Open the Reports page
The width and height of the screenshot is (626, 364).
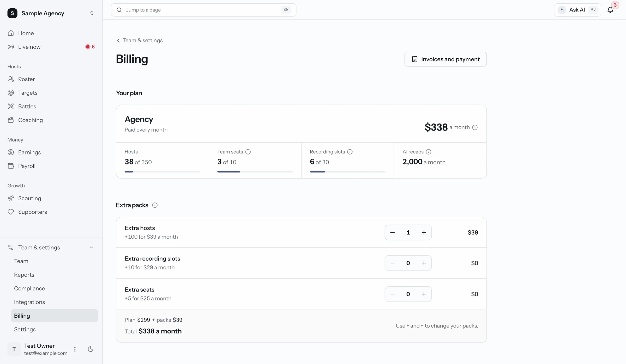[54, 275]
